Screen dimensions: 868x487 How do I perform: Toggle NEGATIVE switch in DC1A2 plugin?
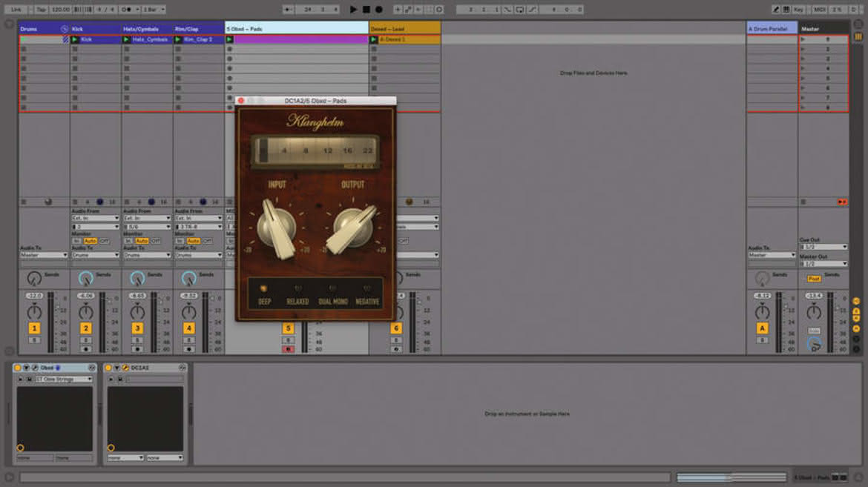pyautogui.click(x=366, y=288)
